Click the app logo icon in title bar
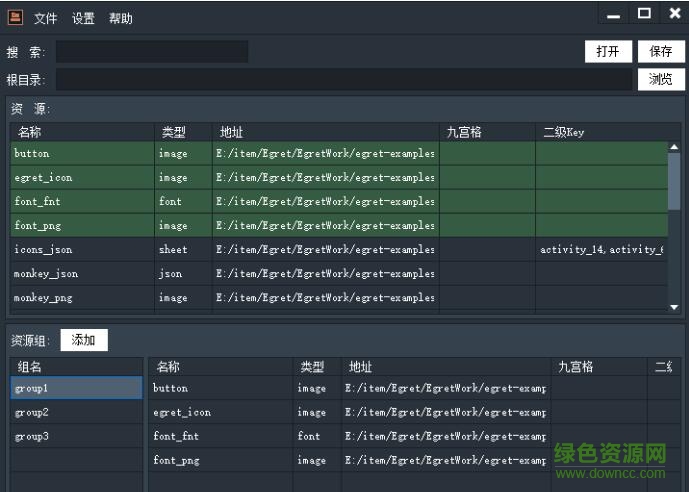689x492 pixels. 15,16
